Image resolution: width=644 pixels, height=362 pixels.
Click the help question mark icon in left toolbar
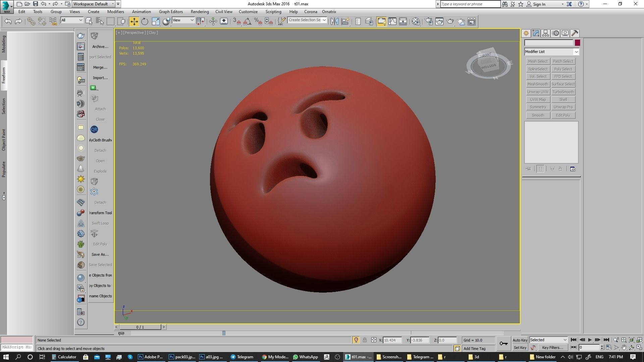click(x=81, y=322)
